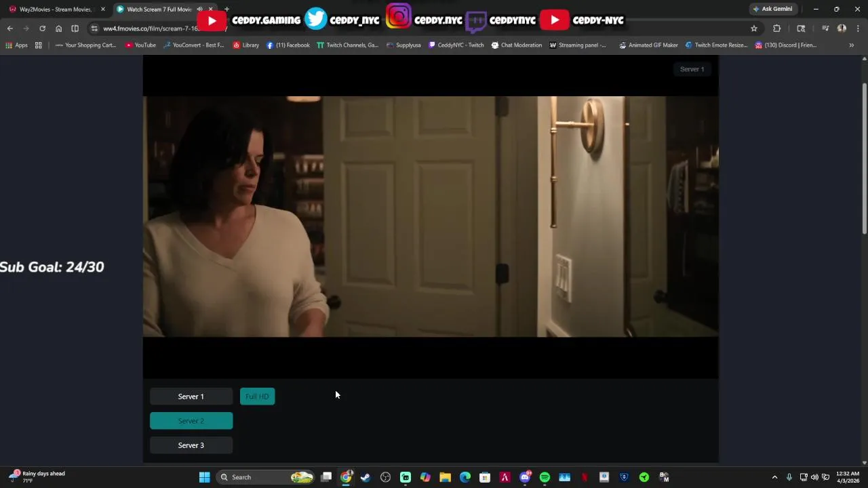Click the browser forward arrow
868x488 pixels.
pos(26,28)
